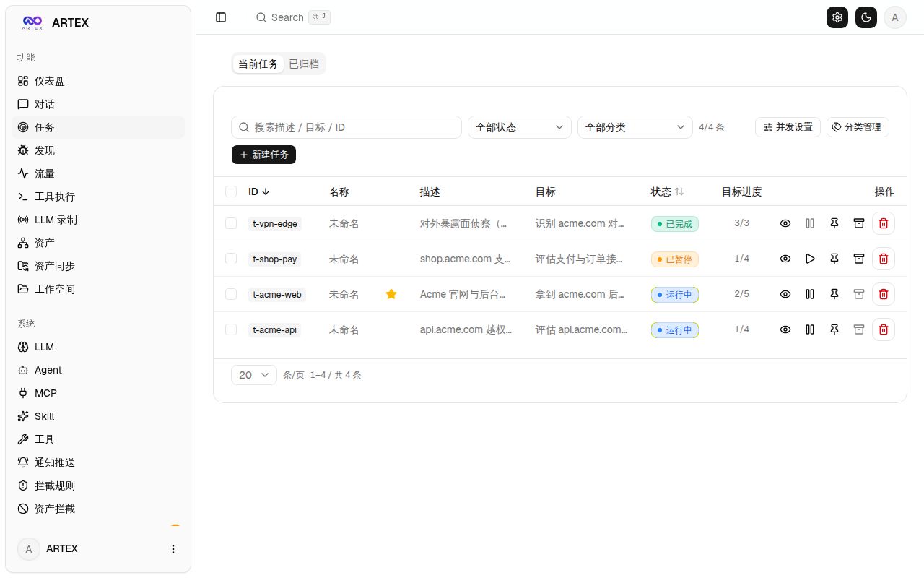Expand the 全部状态 status filter

520,127
